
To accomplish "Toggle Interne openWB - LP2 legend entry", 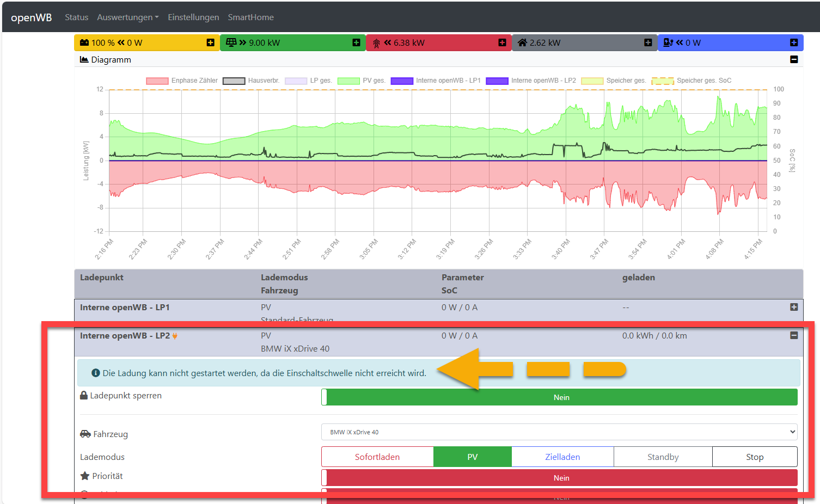I will click(x=531, y=81).
